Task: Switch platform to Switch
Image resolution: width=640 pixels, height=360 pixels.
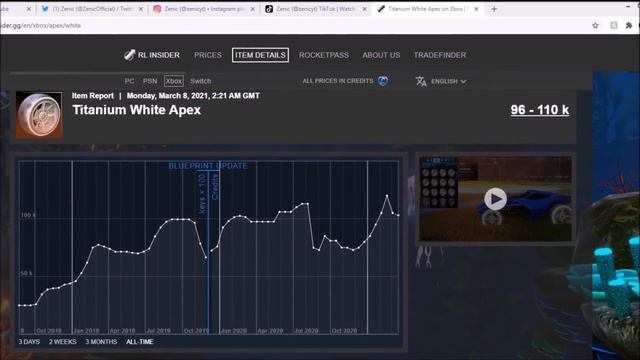Action: click(x=200, y=81)
